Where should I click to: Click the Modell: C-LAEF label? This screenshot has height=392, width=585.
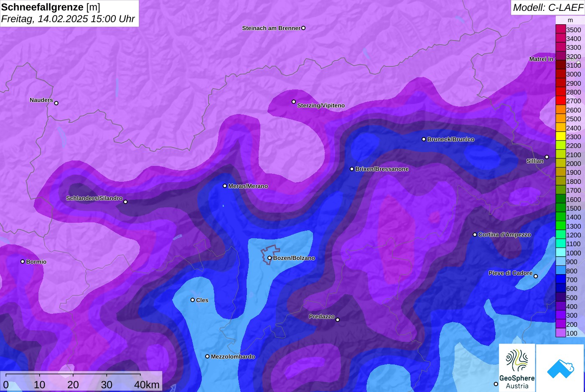[x=548, y=8]
